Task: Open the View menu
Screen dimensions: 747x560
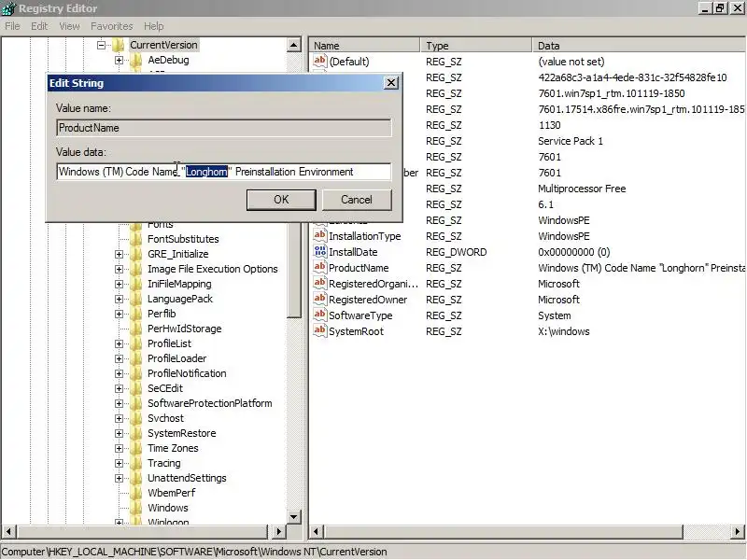Action: click(69, 26)
